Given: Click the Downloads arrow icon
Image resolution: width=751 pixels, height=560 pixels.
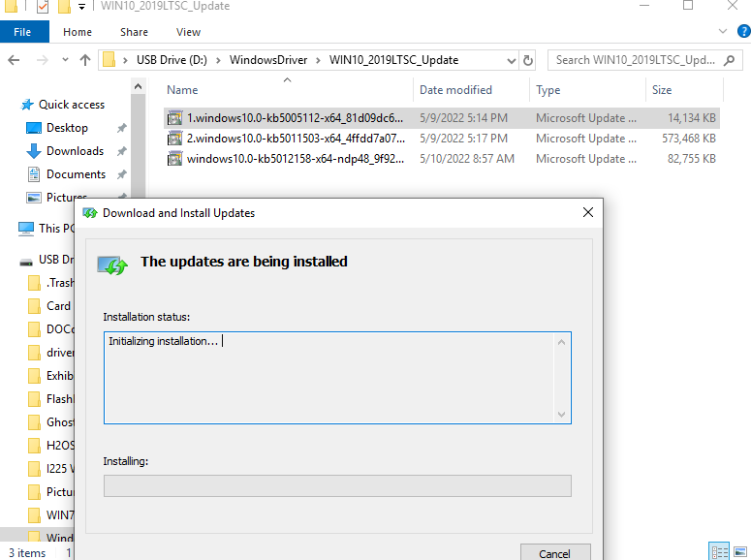Looking at the screenshot, I should [34, 151].
